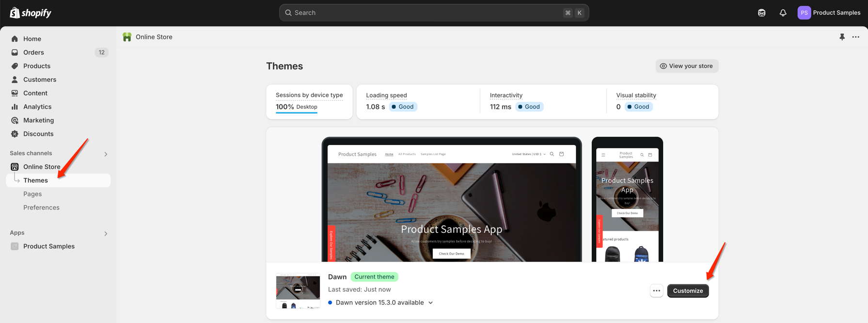Click the PS account avatar
The image size is (868, 323).
pos(804,13)
